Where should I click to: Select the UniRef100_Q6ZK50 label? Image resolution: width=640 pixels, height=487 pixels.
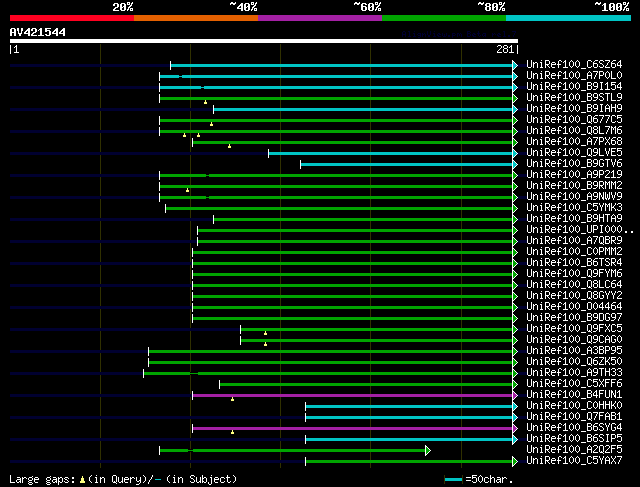(574, 362)
